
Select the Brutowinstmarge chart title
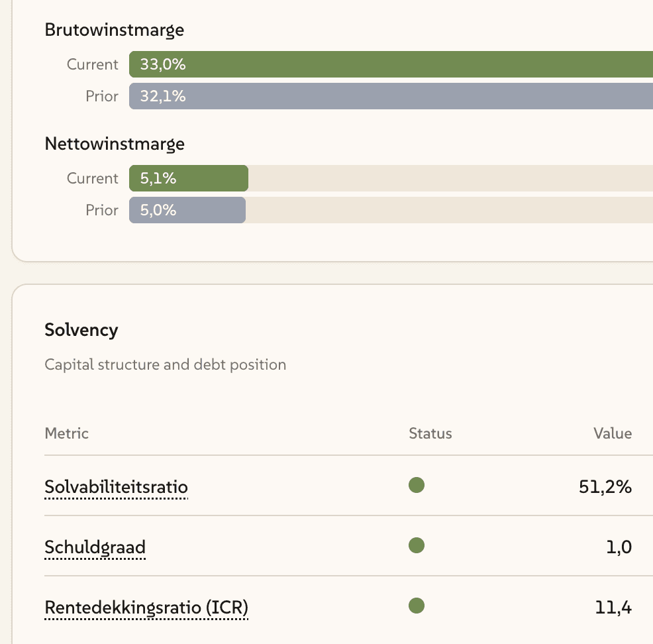(x=114, y=30)
